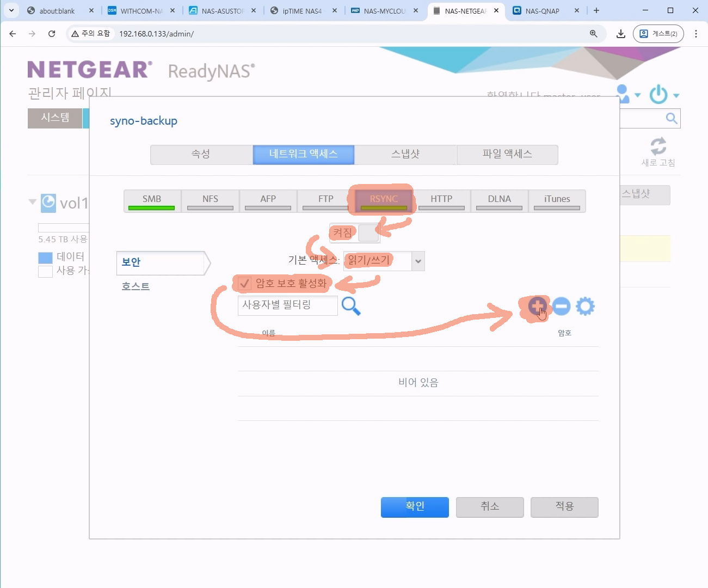Click the minus icon to remove a user
708x588 pixels.
tap(561, 306)
